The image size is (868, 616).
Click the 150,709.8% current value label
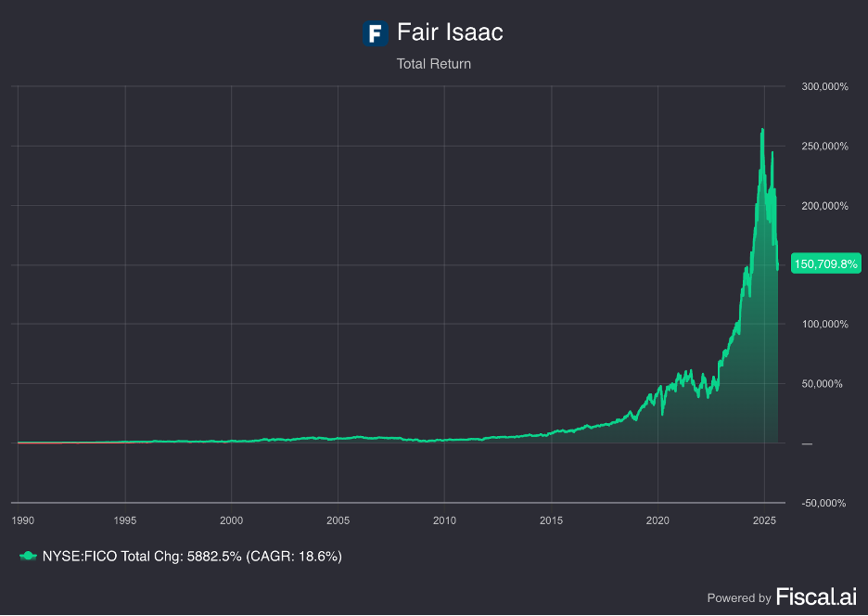(826, 263)
